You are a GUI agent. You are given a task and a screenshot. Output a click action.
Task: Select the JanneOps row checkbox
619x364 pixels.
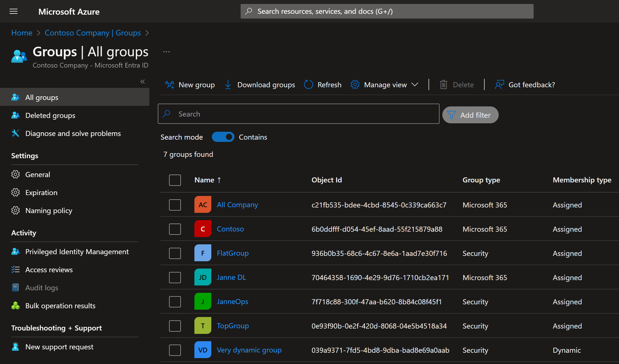[x=175, y=302]
